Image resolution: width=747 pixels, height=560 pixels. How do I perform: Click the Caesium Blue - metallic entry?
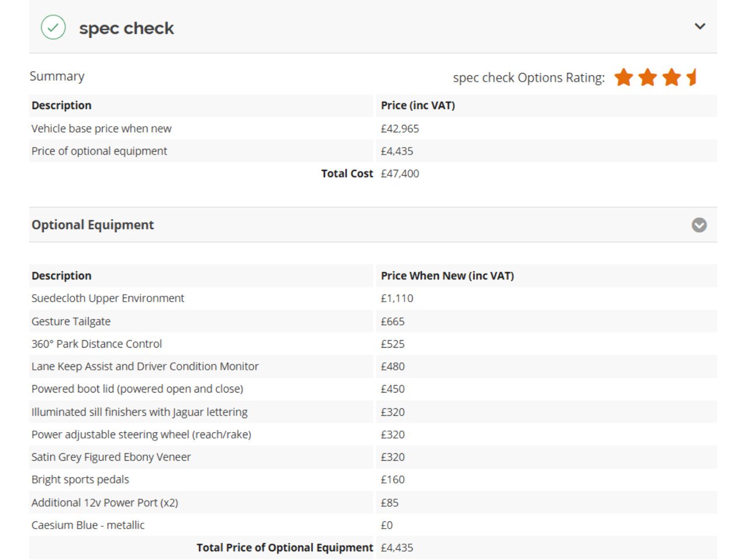[x=88, y=525]
